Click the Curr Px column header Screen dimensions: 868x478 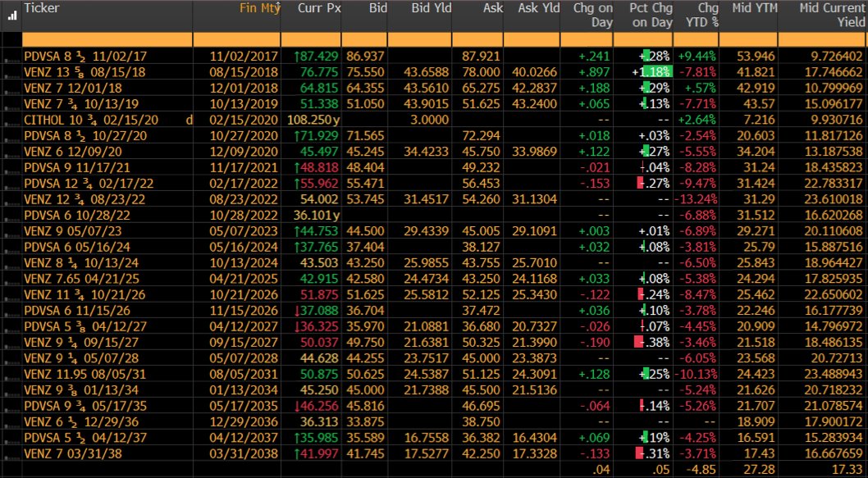pos(319,8)
